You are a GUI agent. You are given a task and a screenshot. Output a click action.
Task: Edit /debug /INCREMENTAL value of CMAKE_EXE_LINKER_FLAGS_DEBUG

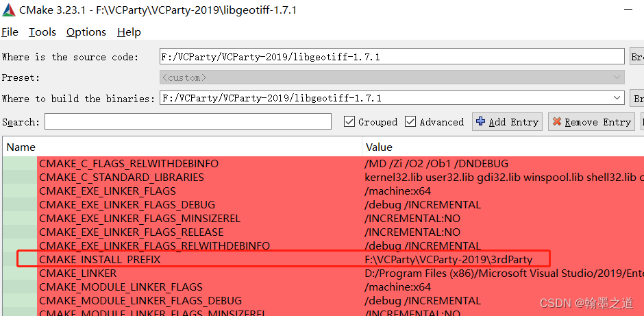coord(423,205)
